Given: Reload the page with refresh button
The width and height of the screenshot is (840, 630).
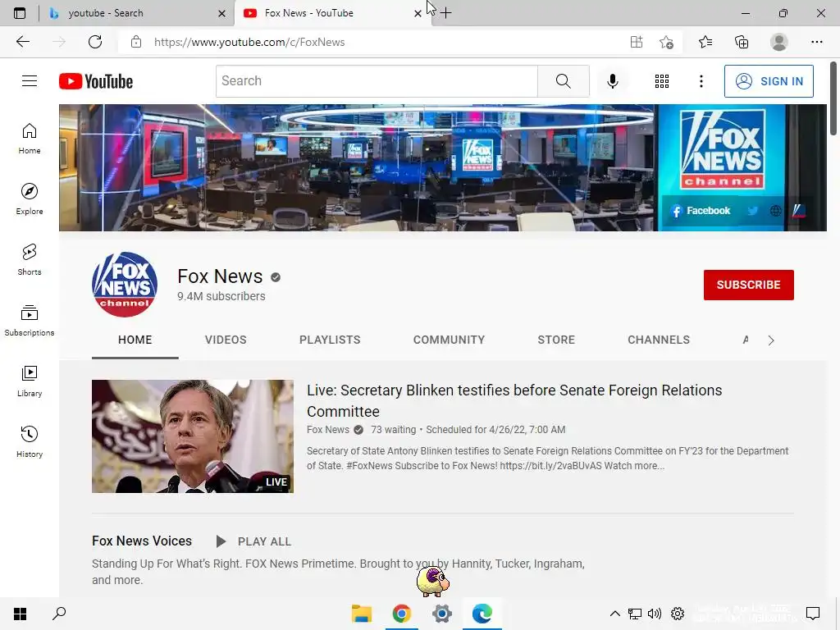Looking at the screenshot, I should coord(95,42).
